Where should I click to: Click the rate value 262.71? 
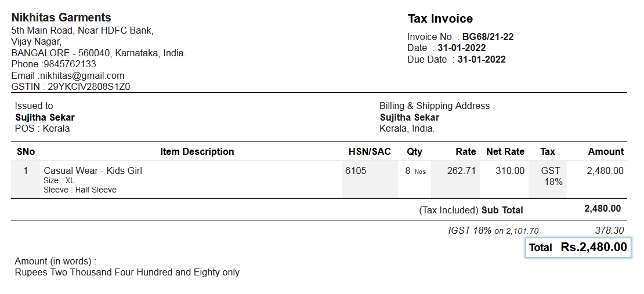(x=461, y=171)
